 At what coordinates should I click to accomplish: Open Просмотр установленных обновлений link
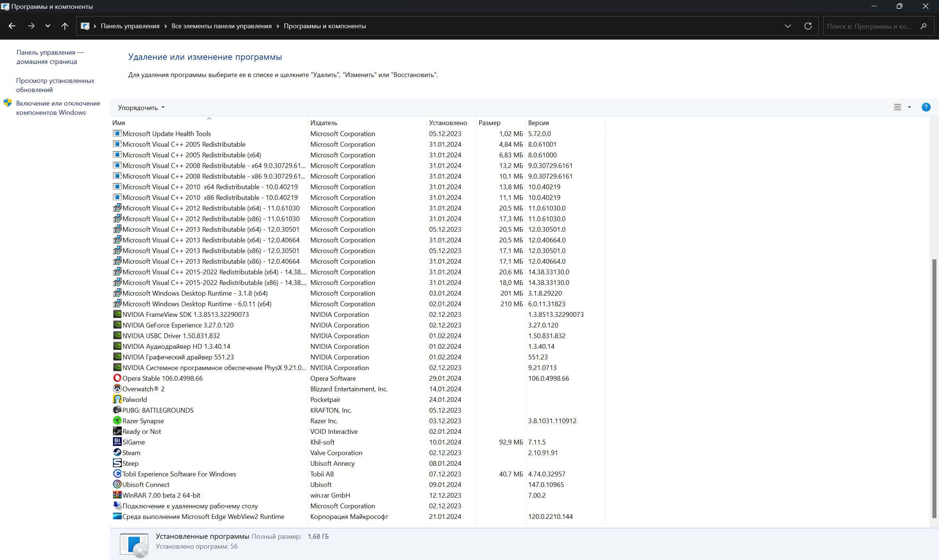pos(55,85)
